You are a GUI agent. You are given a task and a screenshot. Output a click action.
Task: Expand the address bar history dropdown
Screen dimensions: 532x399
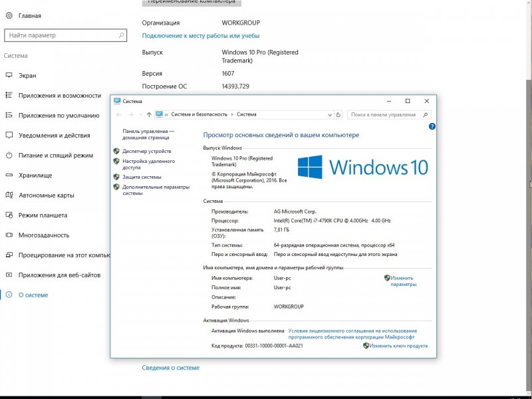[329, 115]
